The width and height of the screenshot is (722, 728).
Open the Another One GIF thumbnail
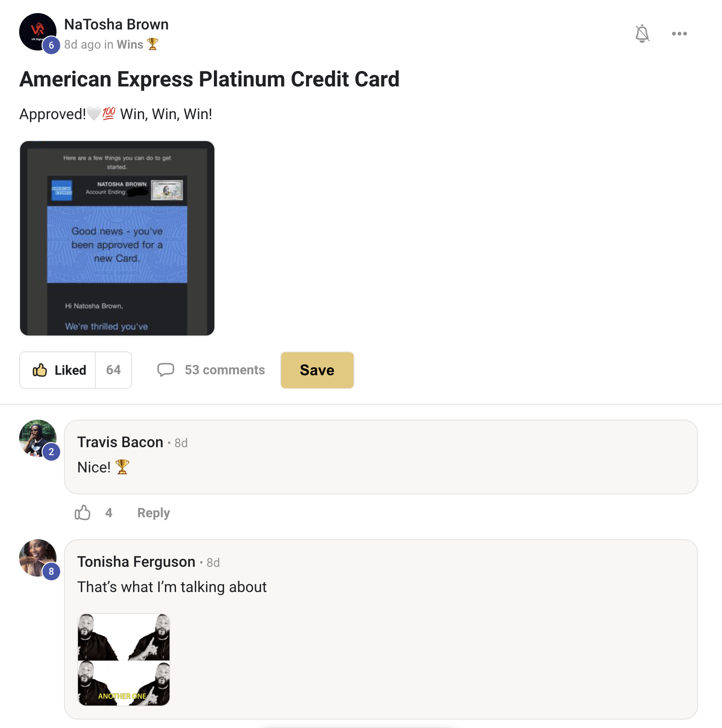click(x=124, y=660)
